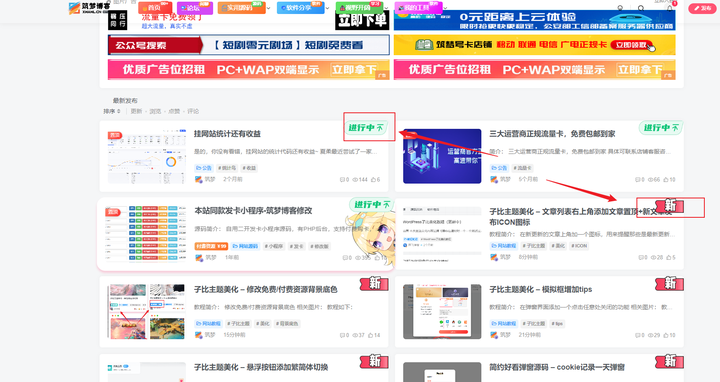Click the 付费资源 ¥99 price tag
720x382 pixels.
[x=211, y=246]
